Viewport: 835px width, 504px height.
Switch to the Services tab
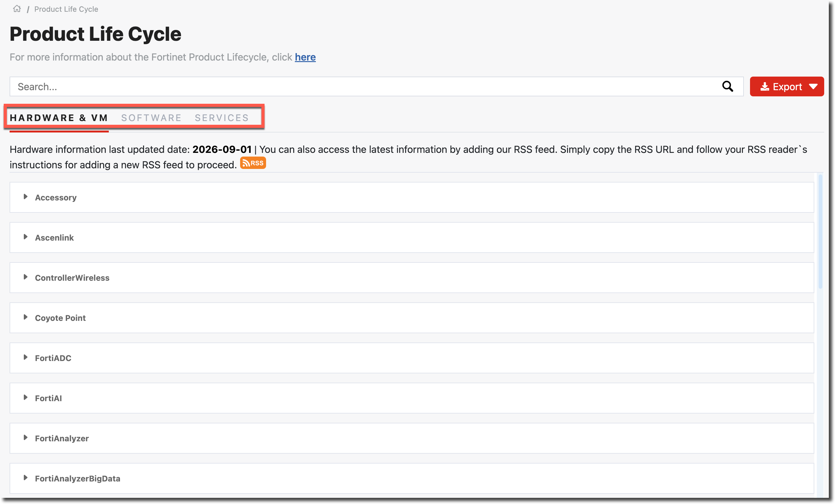coord(222,118)
